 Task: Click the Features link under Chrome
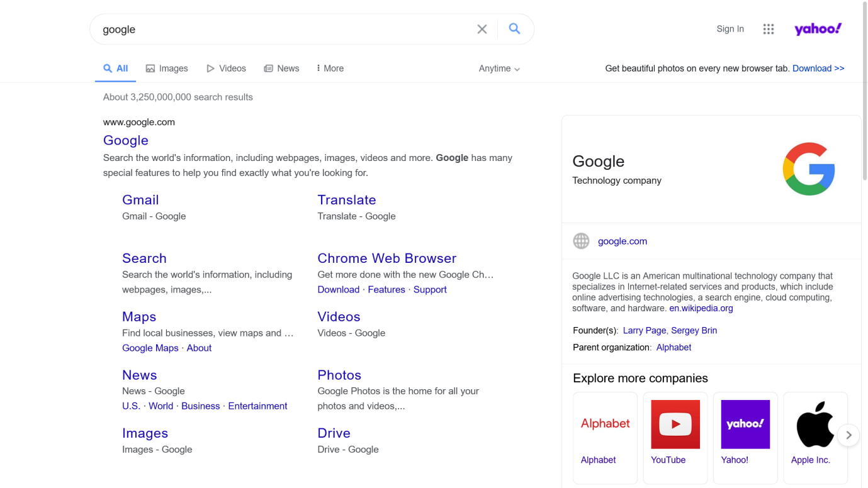pos(386,290)
